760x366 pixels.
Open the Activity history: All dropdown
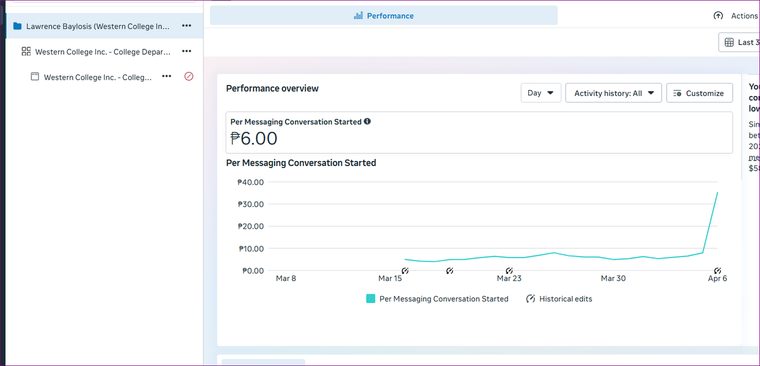click(x=614, y=93)
